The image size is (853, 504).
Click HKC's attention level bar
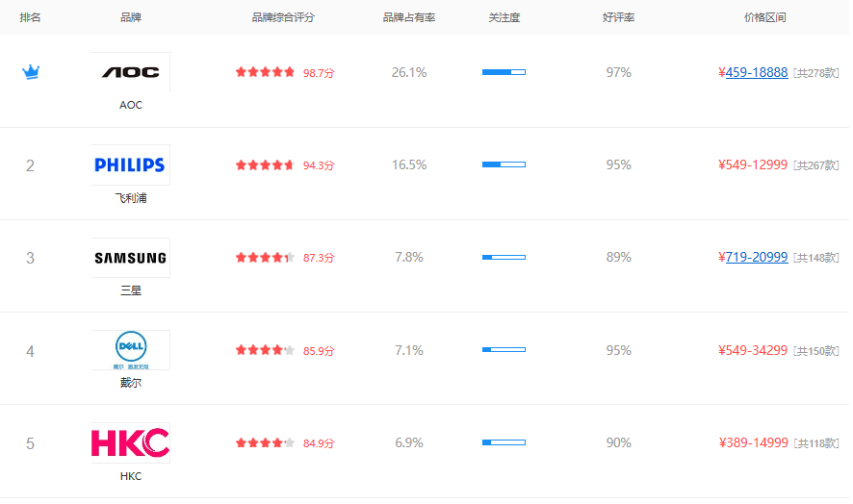(504, 442)
